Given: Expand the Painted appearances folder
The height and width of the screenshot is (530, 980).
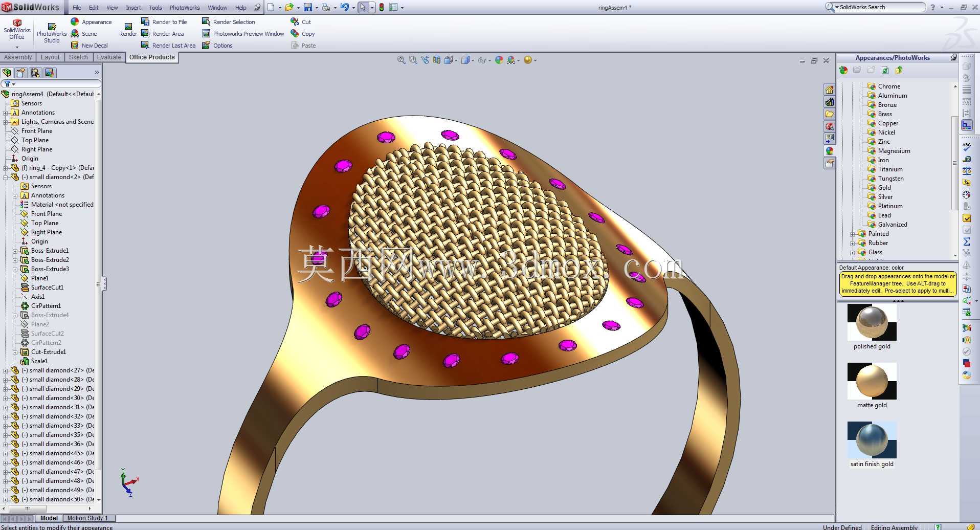Looking at the screenshot, I should (852, 234).
